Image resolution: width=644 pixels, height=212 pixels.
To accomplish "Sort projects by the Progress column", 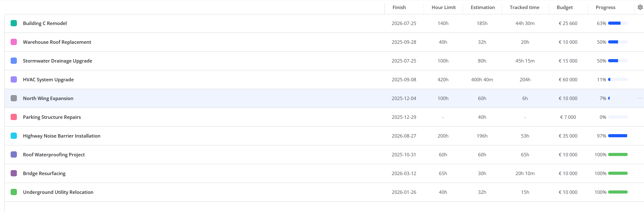I will pyautogui.click(x=605, y=7).
